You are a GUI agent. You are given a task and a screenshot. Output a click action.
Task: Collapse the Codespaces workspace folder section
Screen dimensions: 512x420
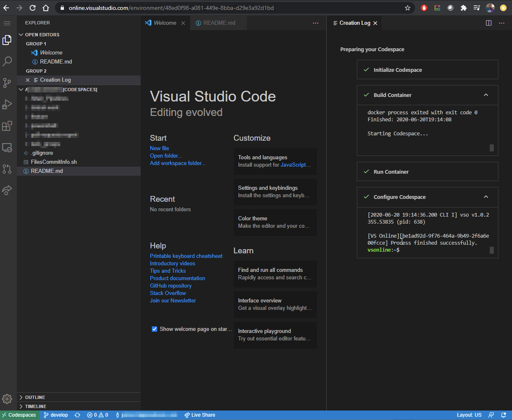(79, 90)
